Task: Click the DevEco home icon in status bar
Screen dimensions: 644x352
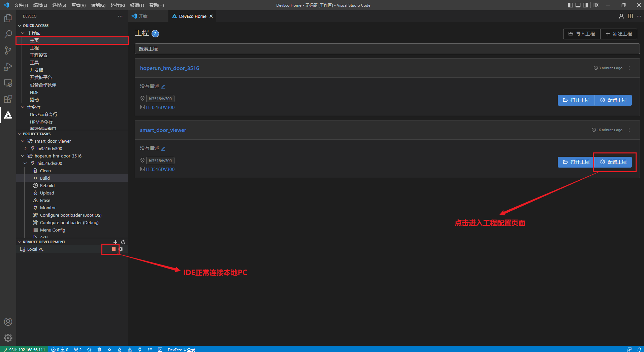Action: [89, 349]
